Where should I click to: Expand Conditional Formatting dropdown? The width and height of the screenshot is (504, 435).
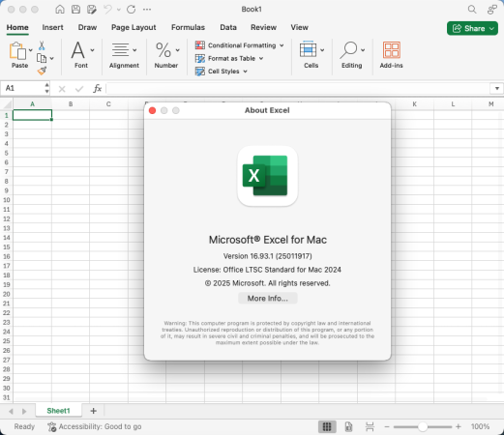tap(282, 45)
